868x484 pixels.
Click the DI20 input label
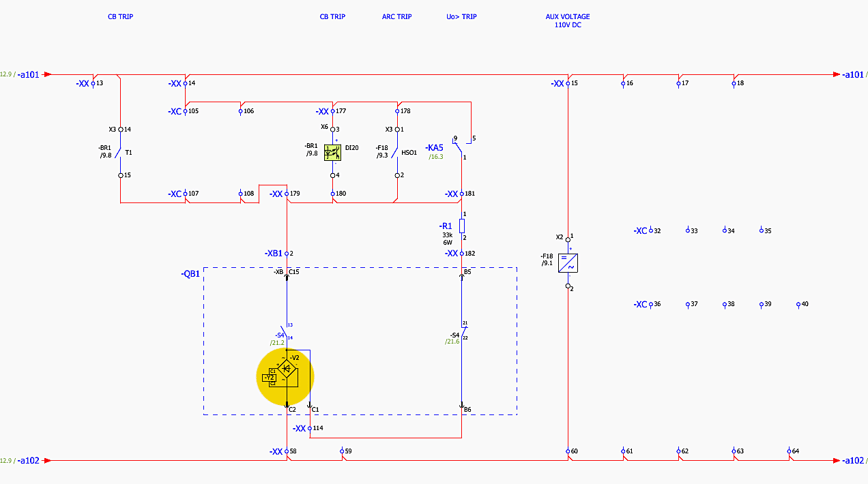pos(351,147)
